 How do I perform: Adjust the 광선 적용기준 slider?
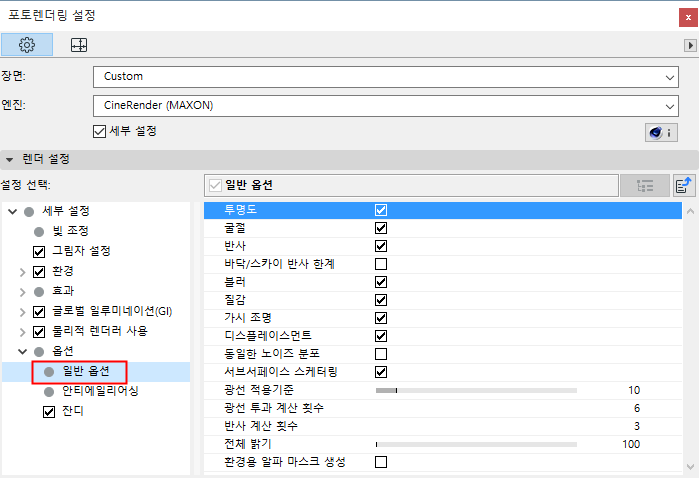coord(476,391)
